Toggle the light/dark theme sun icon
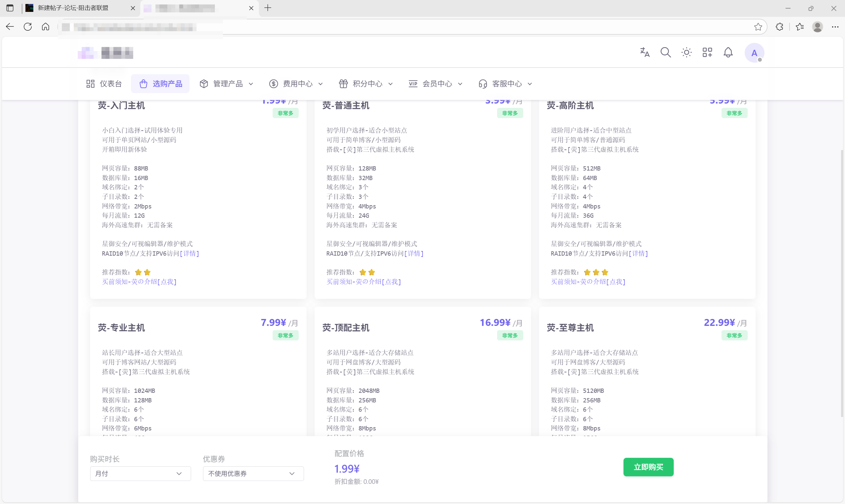The width and height of the screenshot is (845, 504). point(686,52)
